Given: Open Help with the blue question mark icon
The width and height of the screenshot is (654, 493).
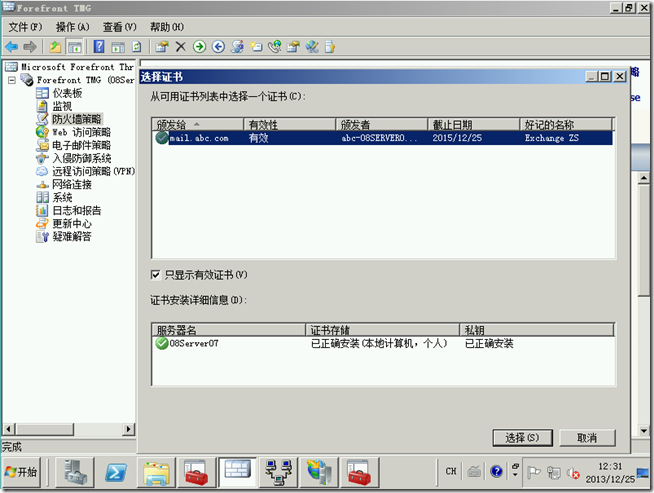Looking at the screenshot, I should click(x=99, y=46).
